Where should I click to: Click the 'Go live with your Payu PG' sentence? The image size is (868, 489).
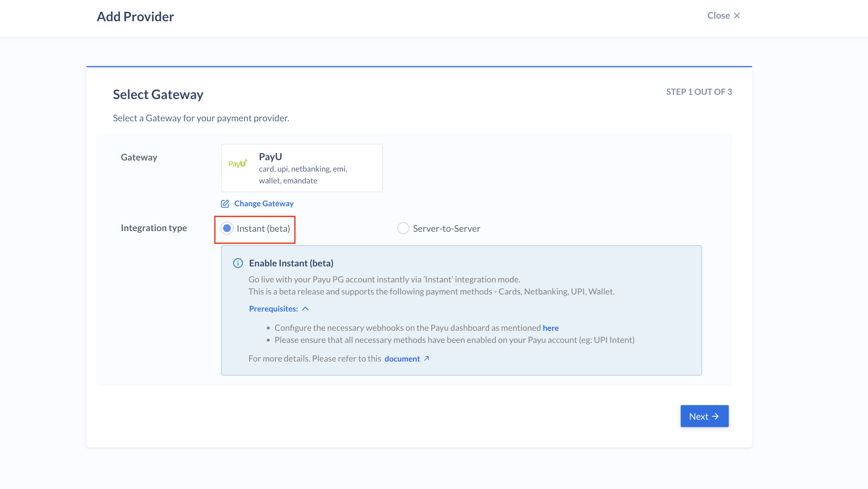click(x=384, y=279)
